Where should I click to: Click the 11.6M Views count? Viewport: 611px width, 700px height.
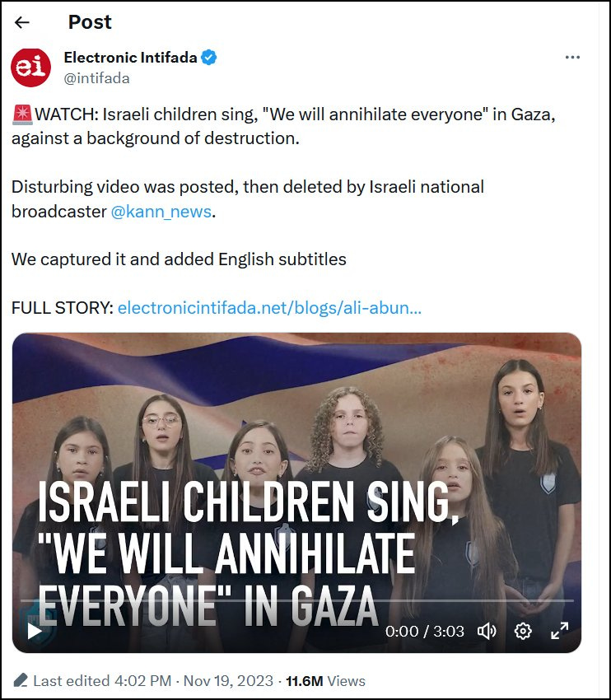pos(325,681)
